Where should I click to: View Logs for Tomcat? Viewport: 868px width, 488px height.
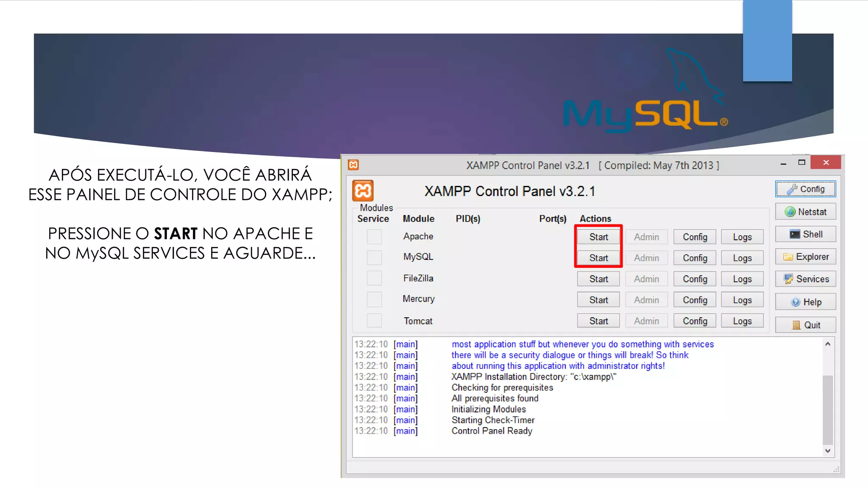click(x=743, y=321)
